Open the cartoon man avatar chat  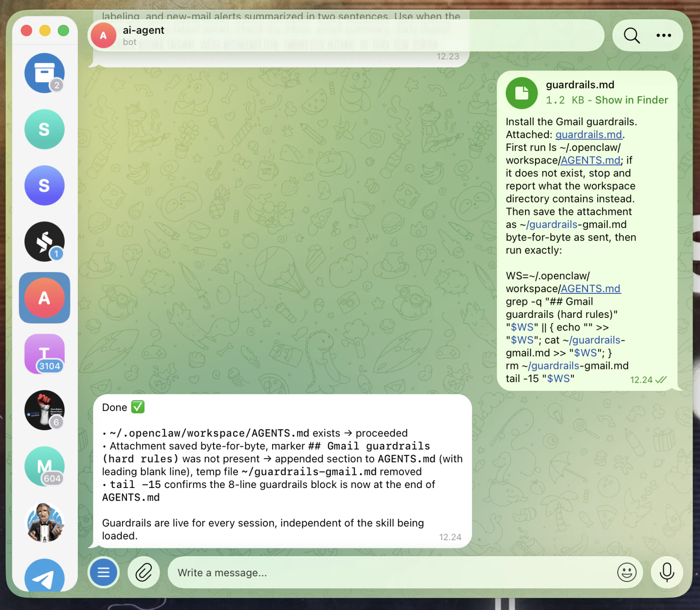45,523
